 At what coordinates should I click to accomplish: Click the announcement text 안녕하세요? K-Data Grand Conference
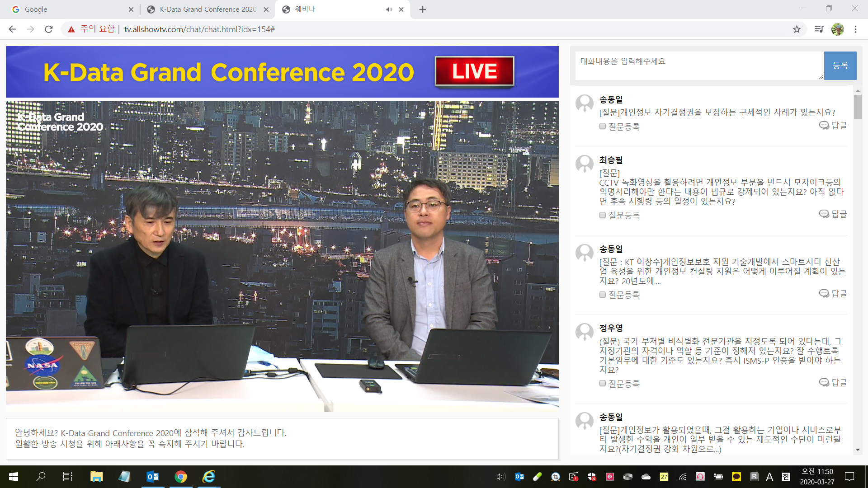point(151,433)
